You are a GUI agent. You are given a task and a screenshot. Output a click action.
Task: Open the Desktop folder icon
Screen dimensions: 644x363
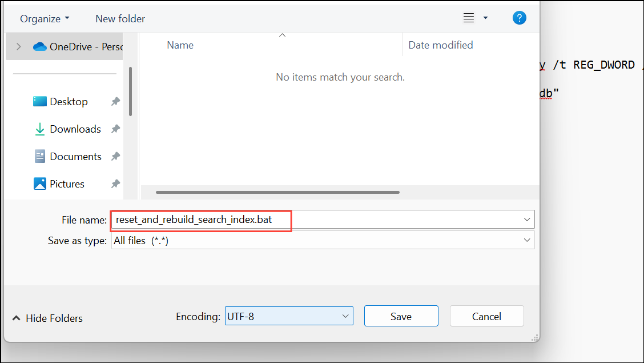point(40,101)
